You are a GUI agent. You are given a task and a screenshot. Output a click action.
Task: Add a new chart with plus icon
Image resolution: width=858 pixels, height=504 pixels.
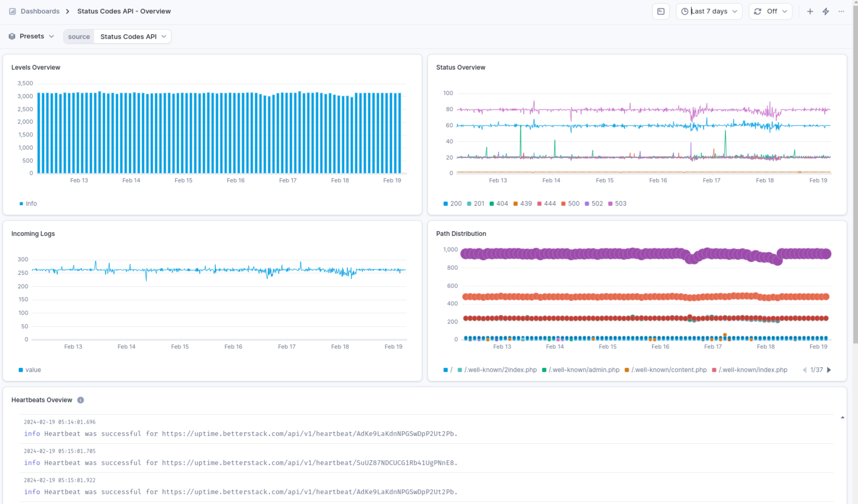coord(810,12)
